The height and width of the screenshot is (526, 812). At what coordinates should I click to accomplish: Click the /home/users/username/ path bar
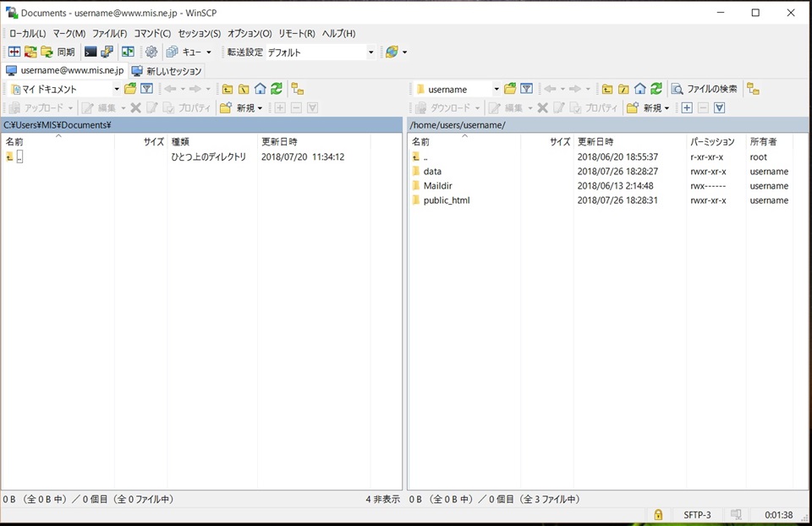point(608,125)
